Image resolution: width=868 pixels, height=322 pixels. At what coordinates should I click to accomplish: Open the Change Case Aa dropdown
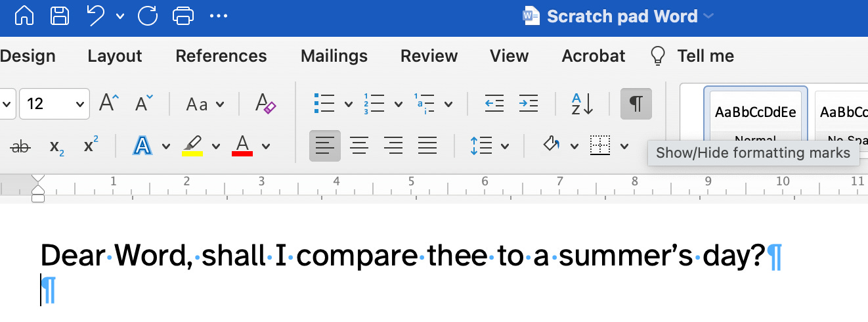point(206,104)
